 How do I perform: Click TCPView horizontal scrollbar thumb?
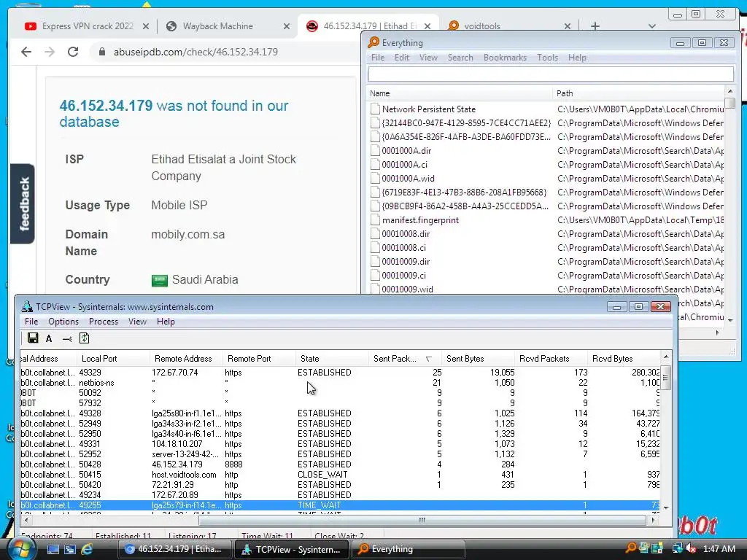pyautogui.click(x=422, y=521)
